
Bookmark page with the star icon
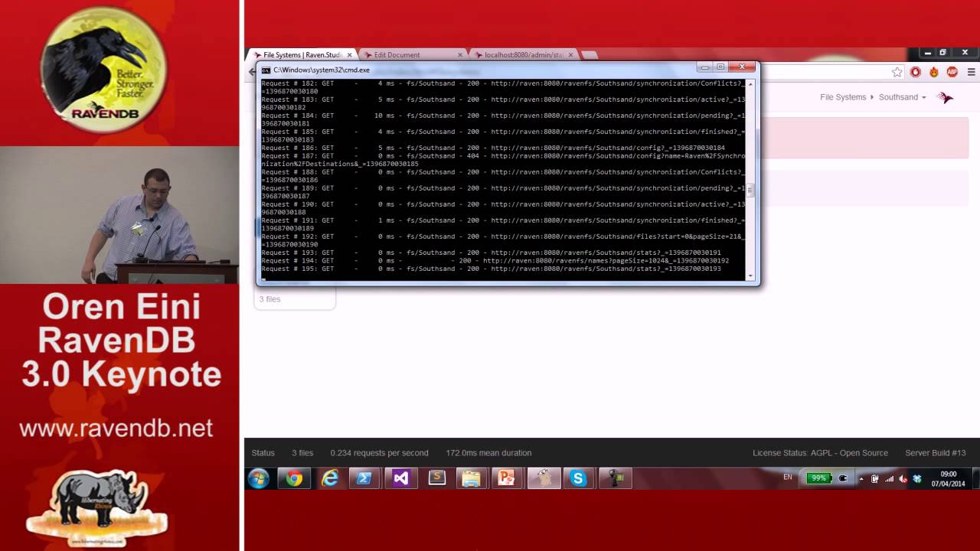point(897,72)
